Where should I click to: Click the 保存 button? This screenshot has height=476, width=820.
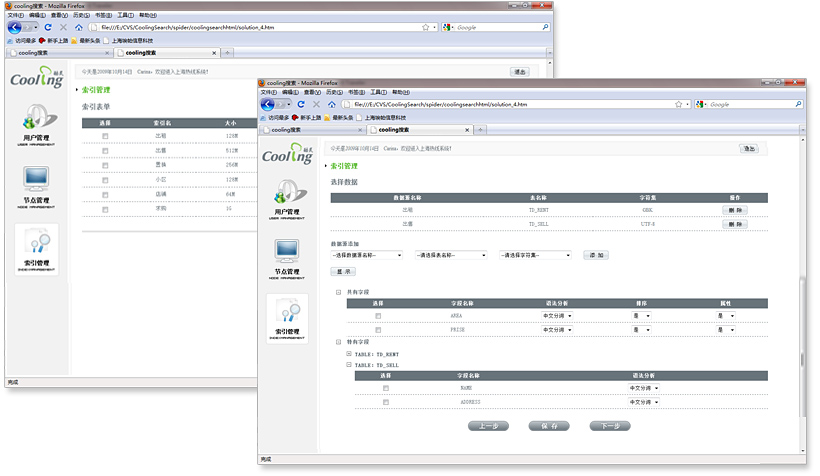pyautogui.click(x=549, y=426)
